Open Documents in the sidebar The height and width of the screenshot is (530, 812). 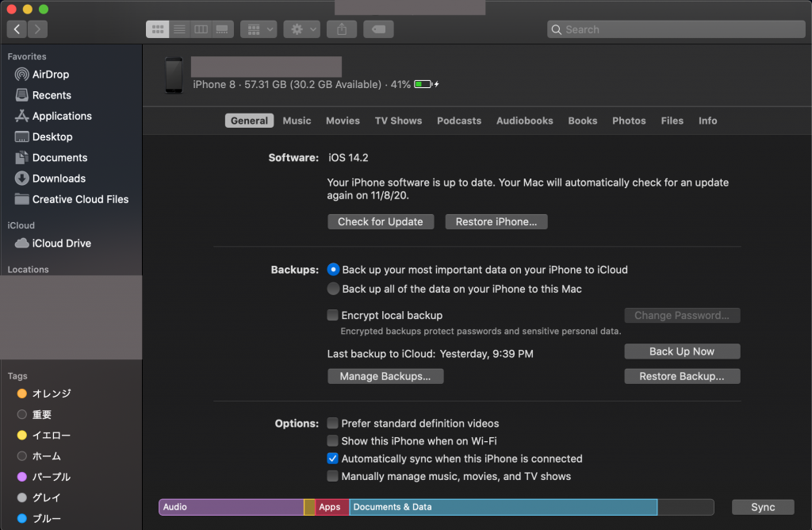click(51, 158)
